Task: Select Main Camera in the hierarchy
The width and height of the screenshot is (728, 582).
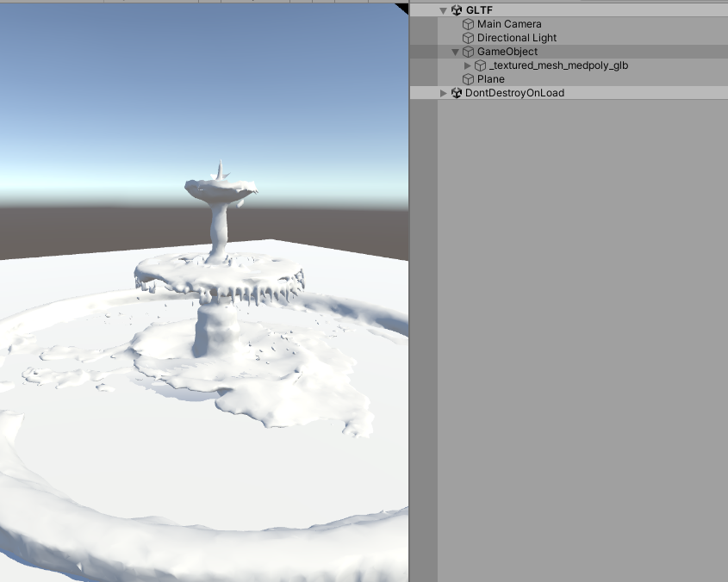Action: (509, 24)
